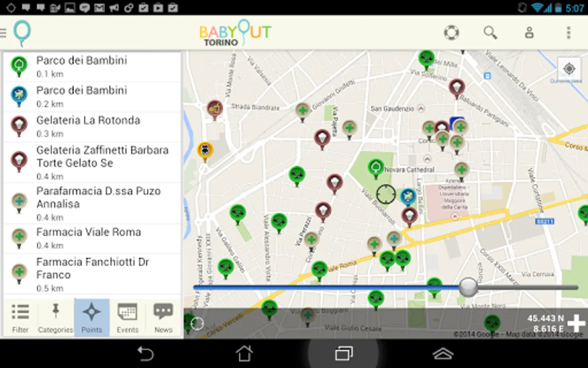Image resolution: width=588 pixels, height=368 pixels.
Task: Tap the radius slider handle
Action: pos(468,287)
